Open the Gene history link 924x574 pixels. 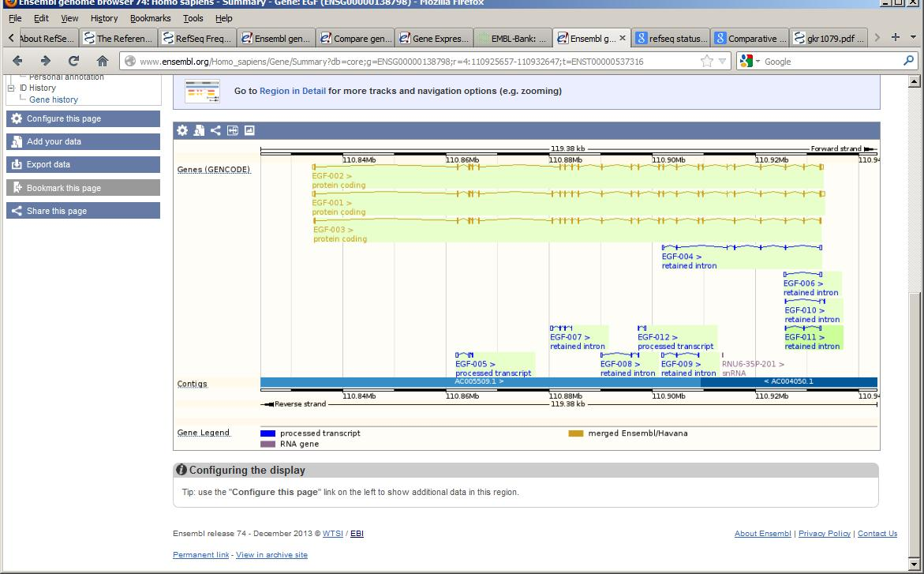tap(54, 99)
